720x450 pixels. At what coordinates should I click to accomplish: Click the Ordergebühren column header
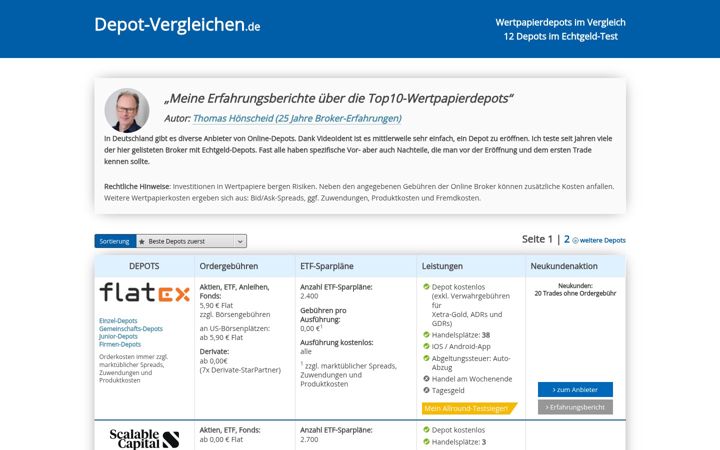click(x=229, y=266)
